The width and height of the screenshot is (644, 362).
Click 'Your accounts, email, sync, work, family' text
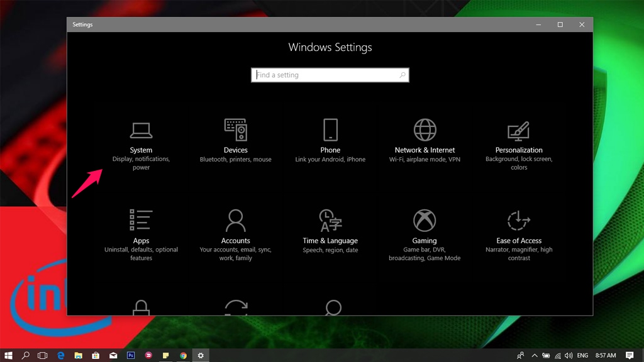pos(236,254)
